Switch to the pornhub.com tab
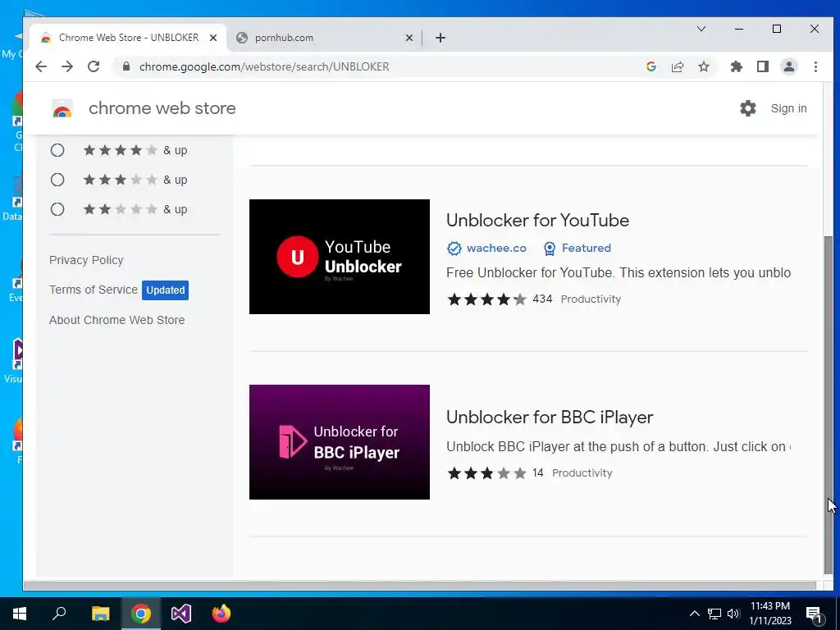840x630 pixels. coord(325,38)
